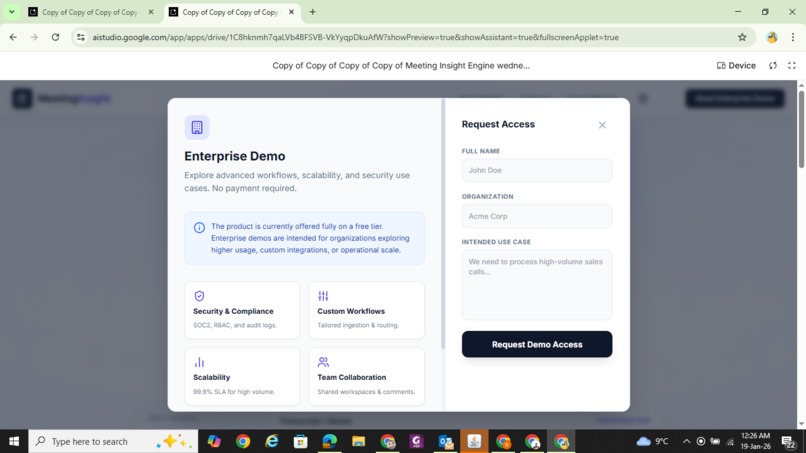This screenshot has height=453, width=806.
Task: Click the Custom Workflows sliders icon
Action: 323,296
